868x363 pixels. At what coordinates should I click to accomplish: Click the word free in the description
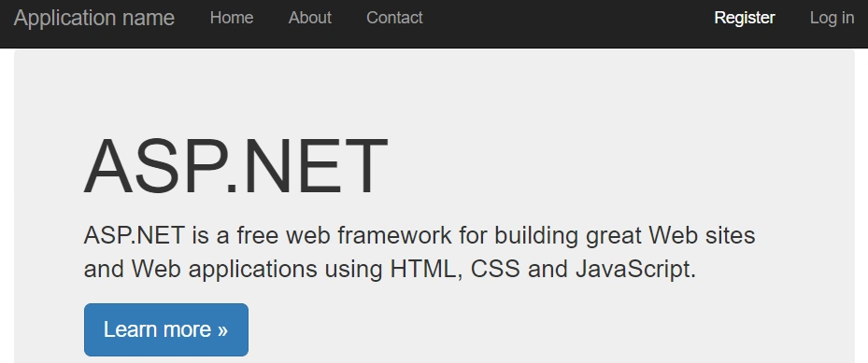pos(258,236)
